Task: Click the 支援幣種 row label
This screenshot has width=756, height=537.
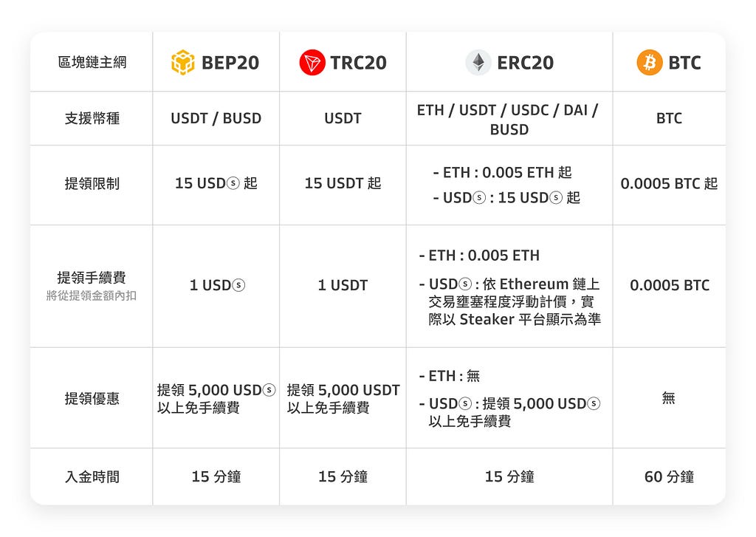Action: tap(92, 118)
